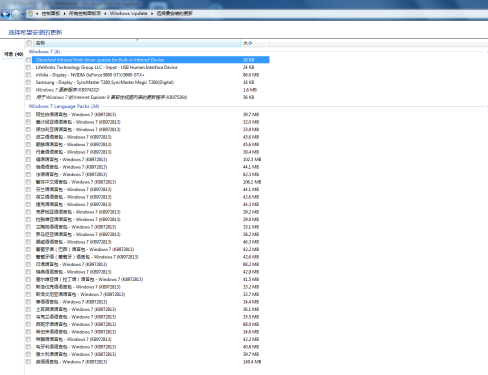Click the 40.8 MB language pack size
Screen dimensions: 488x375
point(251,347)
